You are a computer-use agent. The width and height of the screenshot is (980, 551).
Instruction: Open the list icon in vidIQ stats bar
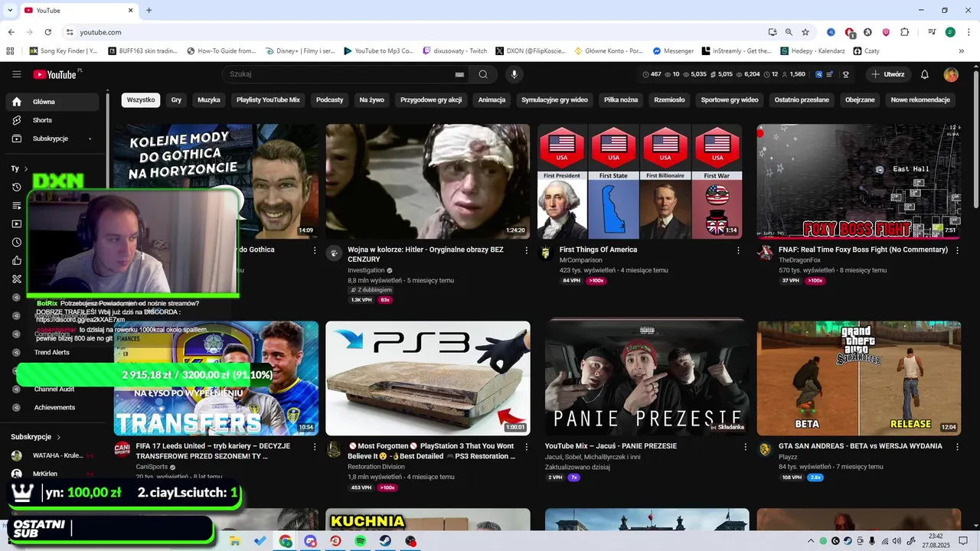[x=830, y=74]
